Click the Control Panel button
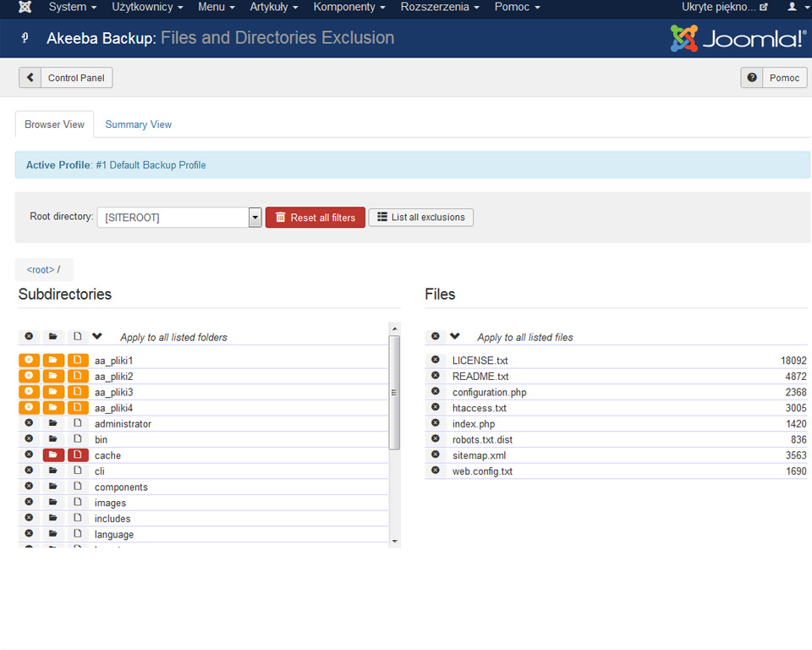This screenshot has height=650, width=812. point(66,78)
